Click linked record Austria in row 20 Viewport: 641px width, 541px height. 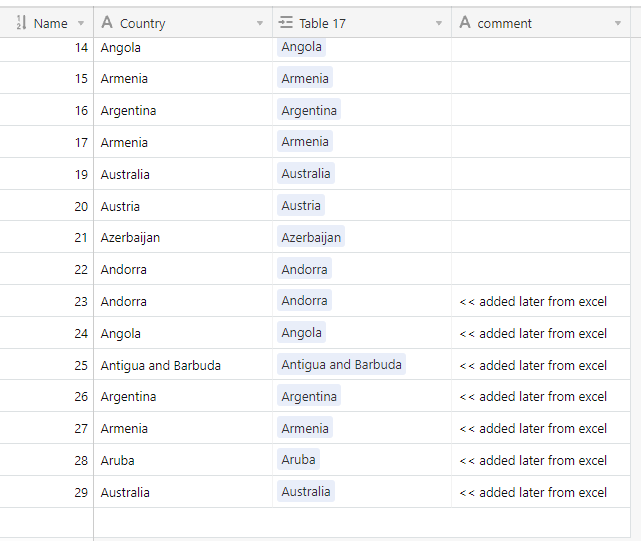coord(301,205)
